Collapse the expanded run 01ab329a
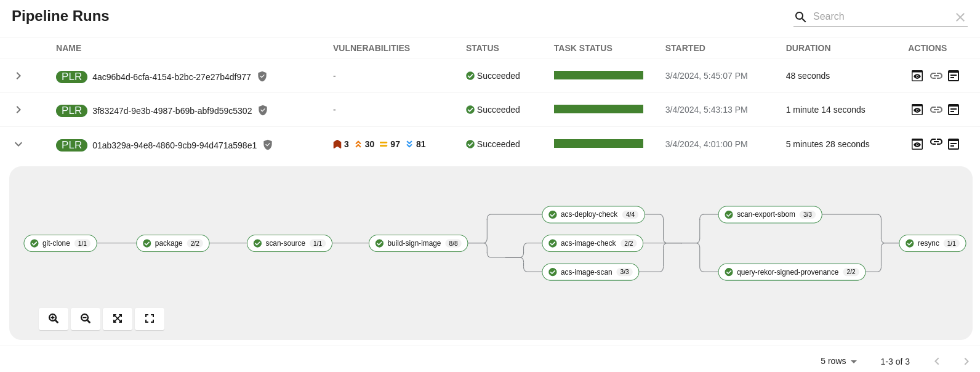Viewport: 980px width, 372px height. click(x=18, y=144)
